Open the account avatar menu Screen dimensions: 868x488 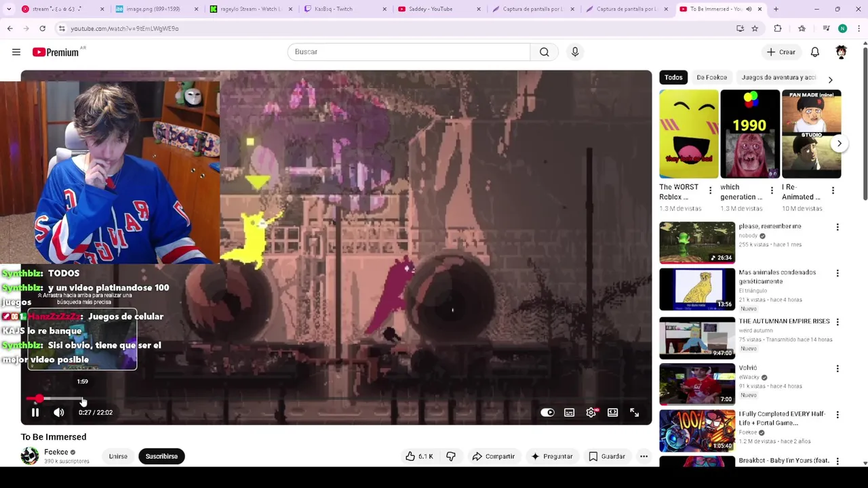coord(841,52)
